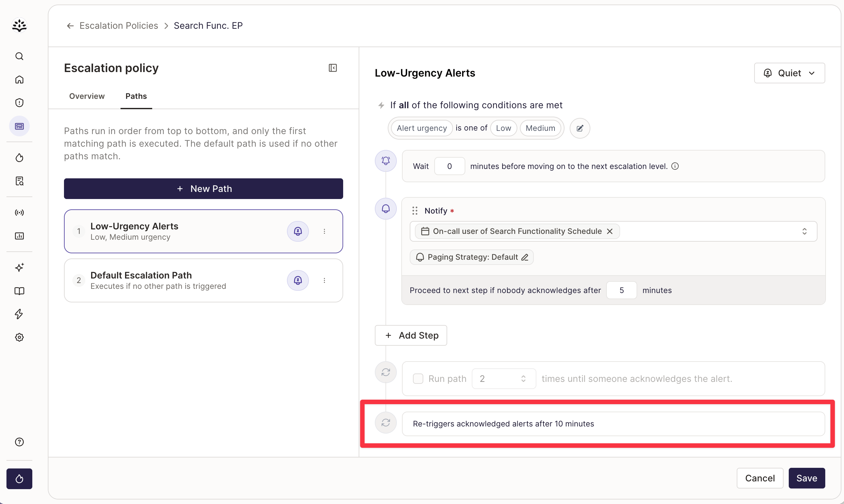This screenshot has width=844, height=504.
Task: Remove On-call user of Search Functionality Schedule
Action: [x=610, y=232]
